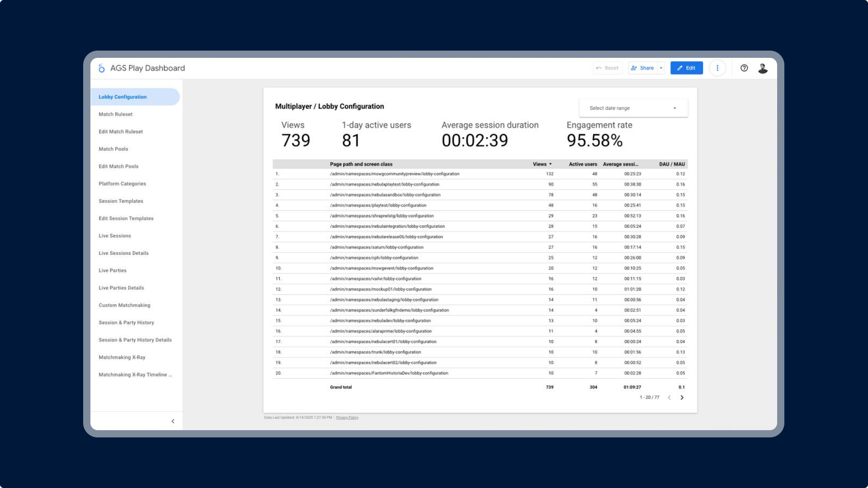Open the Privacy Policy link
Viewport: 868px width, 488px height.
pos(347,418)
